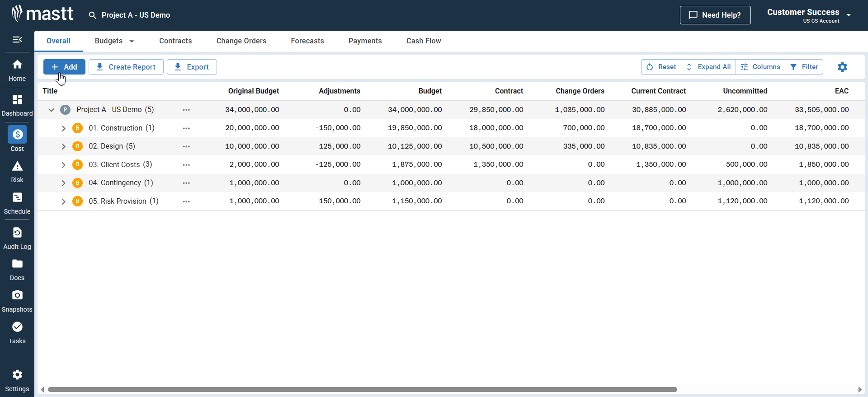Click the Add button

(64, 67)
